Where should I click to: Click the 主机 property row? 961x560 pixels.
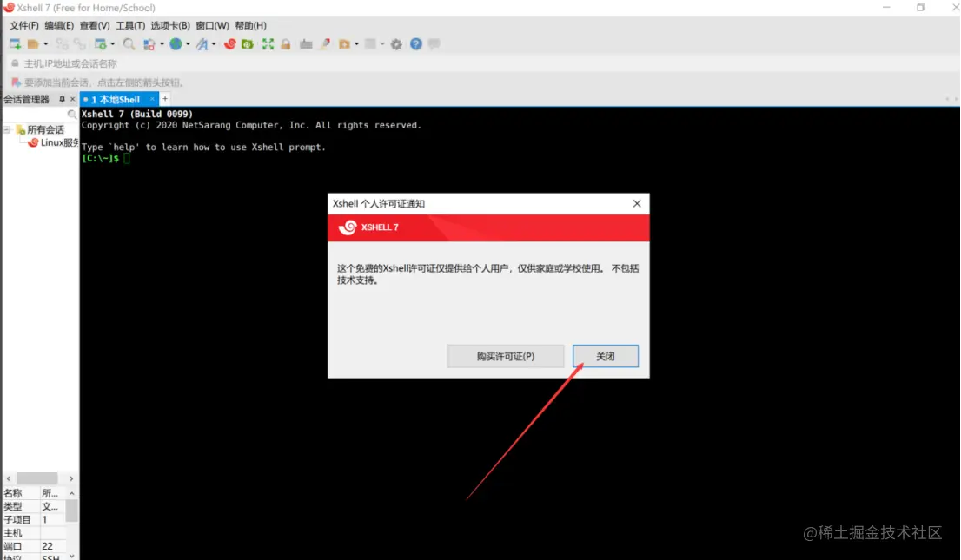coord(35,533)
